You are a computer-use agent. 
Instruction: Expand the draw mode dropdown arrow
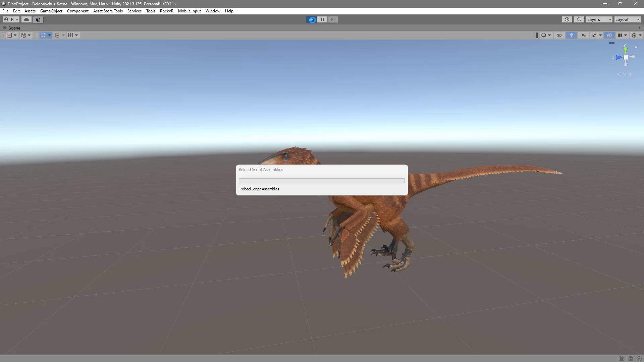[549, 35]
